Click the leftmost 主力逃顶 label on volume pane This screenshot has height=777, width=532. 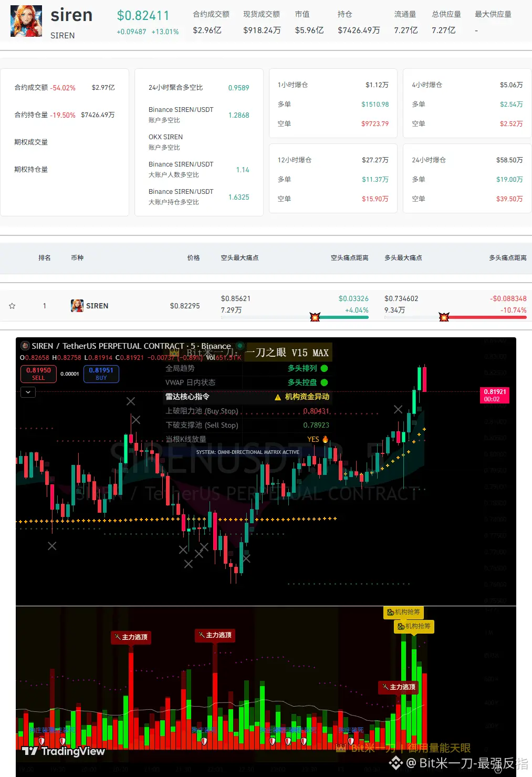(x=131, y=637)
